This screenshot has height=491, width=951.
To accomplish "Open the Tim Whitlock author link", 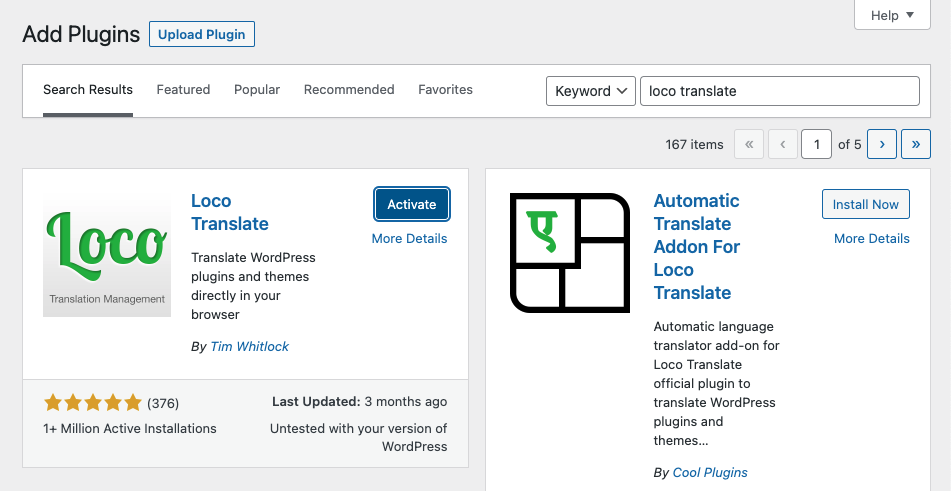I will (x=249, y=346).
